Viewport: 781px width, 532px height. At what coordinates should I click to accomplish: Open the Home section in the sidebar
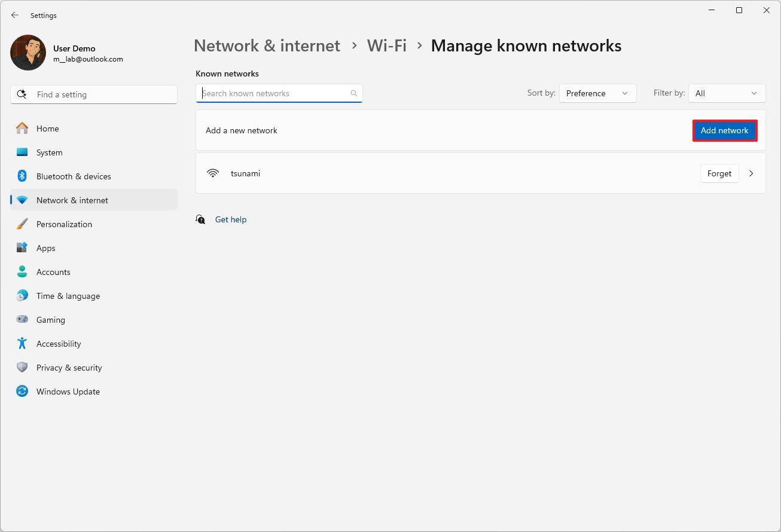point(47,129)
